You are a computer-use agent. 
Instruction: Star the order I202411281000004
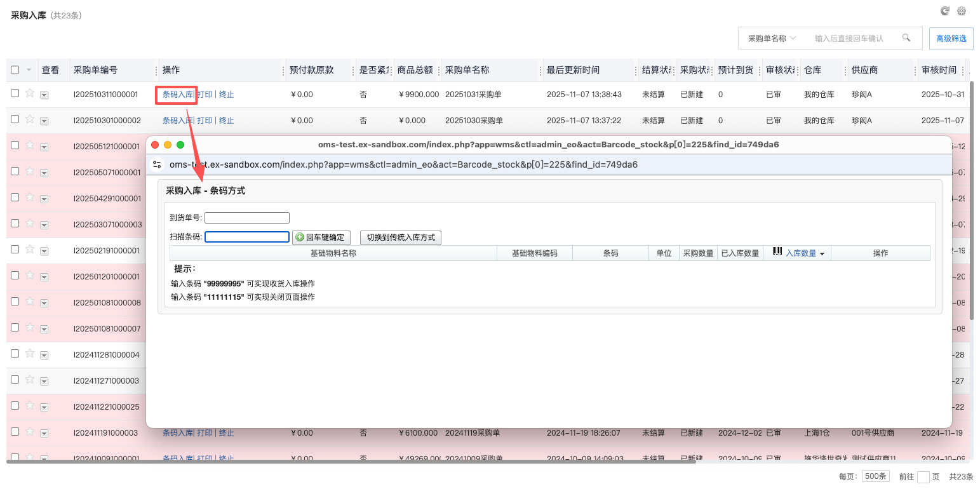[29, 354]
